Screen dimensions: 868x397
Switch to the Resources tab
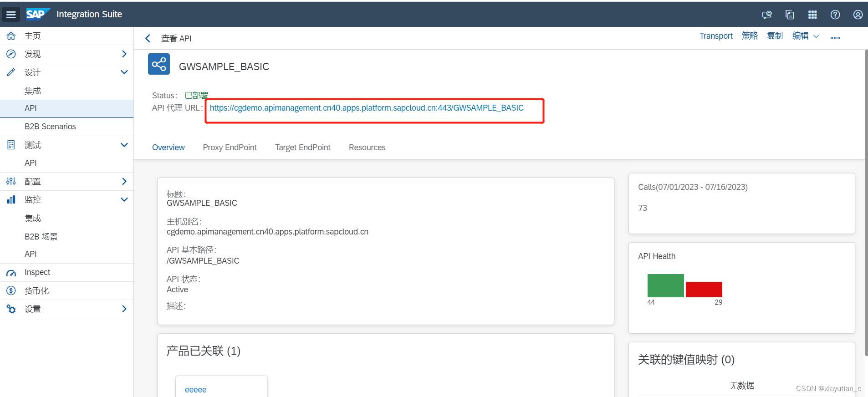(367, 148)
